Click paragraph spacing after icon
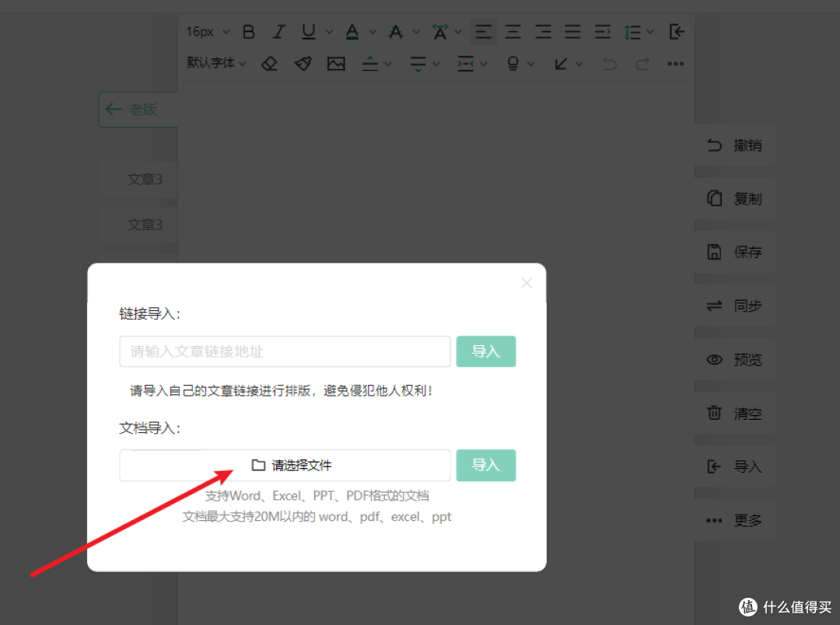 (418, 64)
